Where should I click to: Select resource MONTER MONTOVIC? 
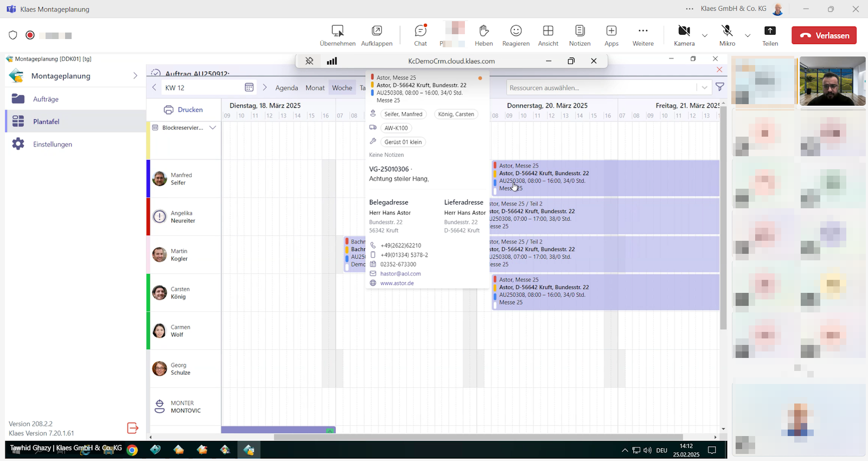point(184,407)
